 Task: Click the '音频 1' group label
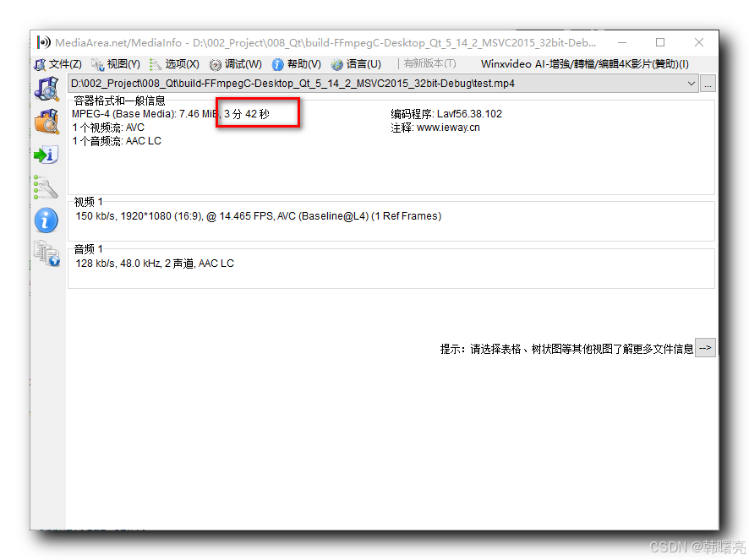pyautogui.click(x=89, y=249)
